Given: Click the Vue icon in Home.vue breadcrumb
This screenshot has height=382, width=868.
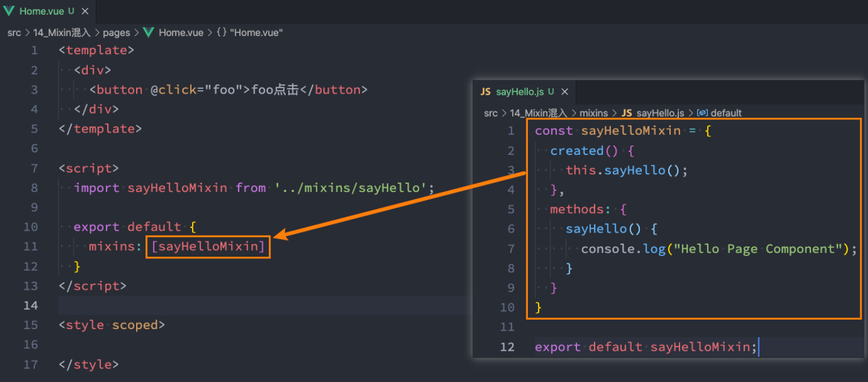Looking at the screenshot, I should (148, 33).
